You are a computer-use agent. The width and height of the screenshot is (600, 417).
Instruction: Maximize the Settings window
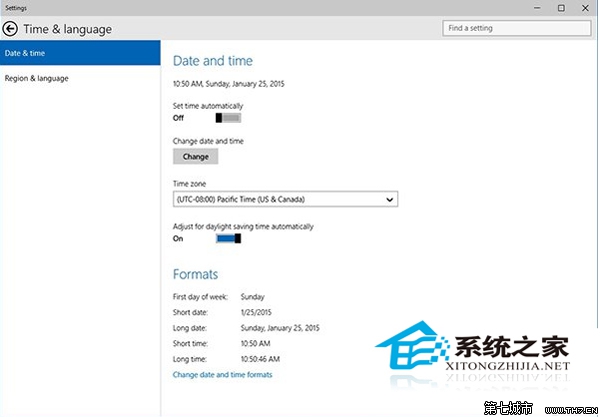tap(561, 8)
